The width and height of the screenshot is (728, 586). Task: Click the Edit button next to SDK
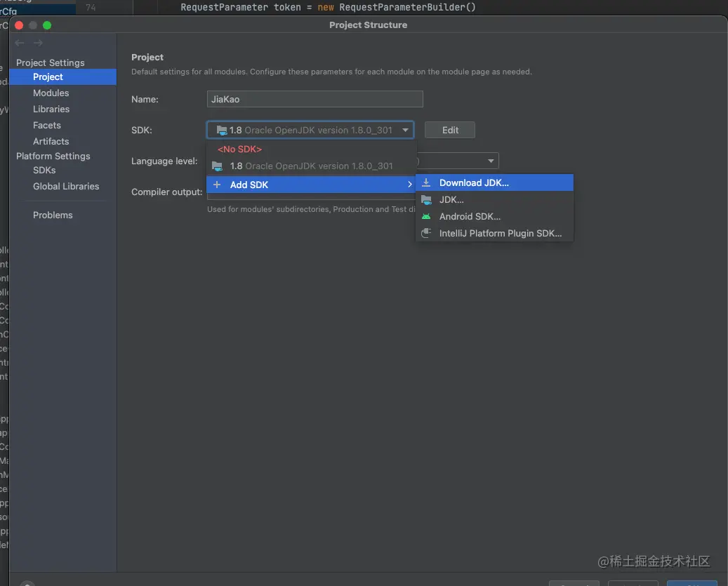(450, 130)
